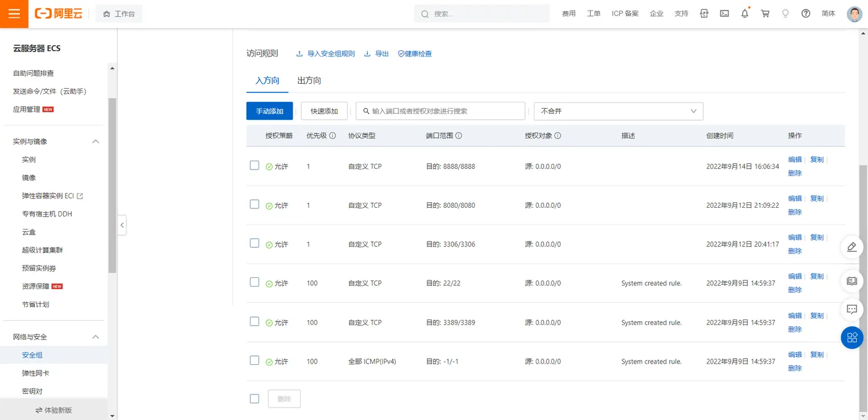Click the help question mark icon
The height and width of the screenshot is (420, 868).
[x=806, y=14]
